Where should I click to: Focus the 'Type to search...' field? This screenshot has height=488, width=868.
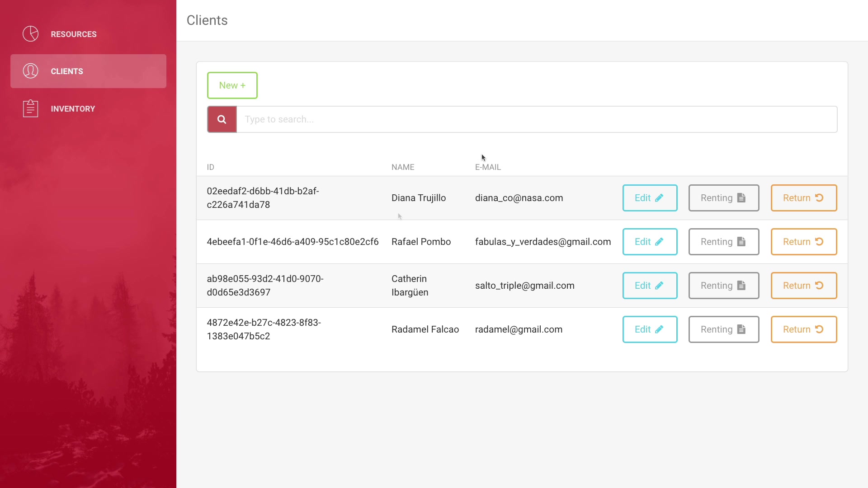point(536,119)
